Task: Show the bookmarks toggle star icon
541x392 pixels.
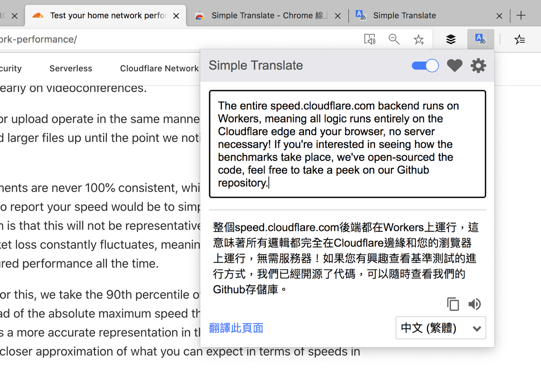Action: point(520,39)
